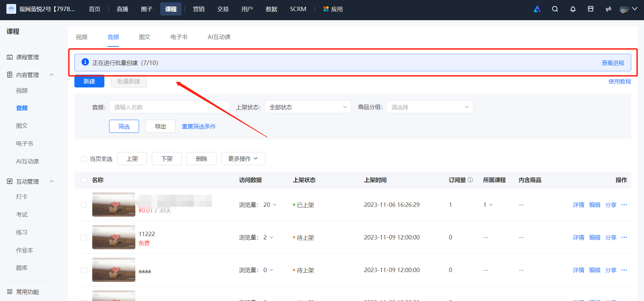Open the search magnifier icon in header
The image size is (644, 301).
[555, 9]
